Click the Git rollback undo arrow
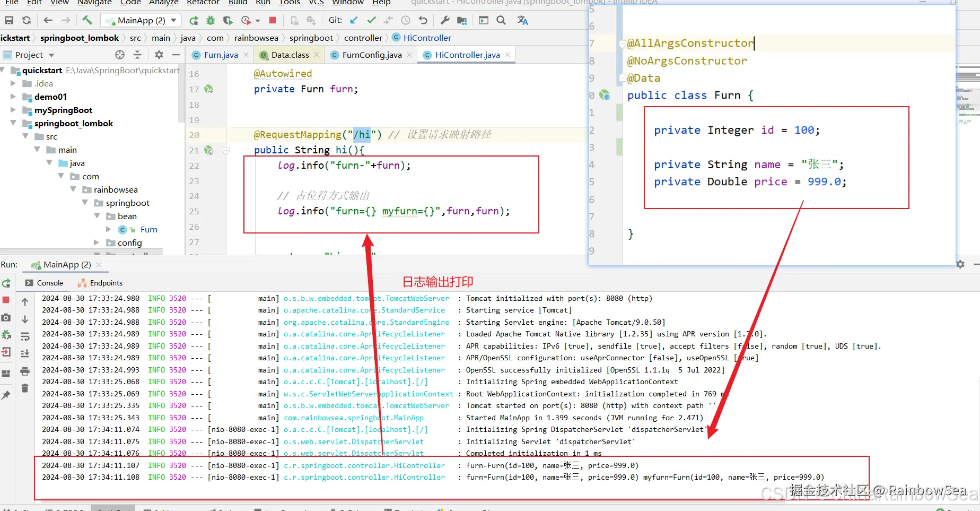 click(423, 20)
